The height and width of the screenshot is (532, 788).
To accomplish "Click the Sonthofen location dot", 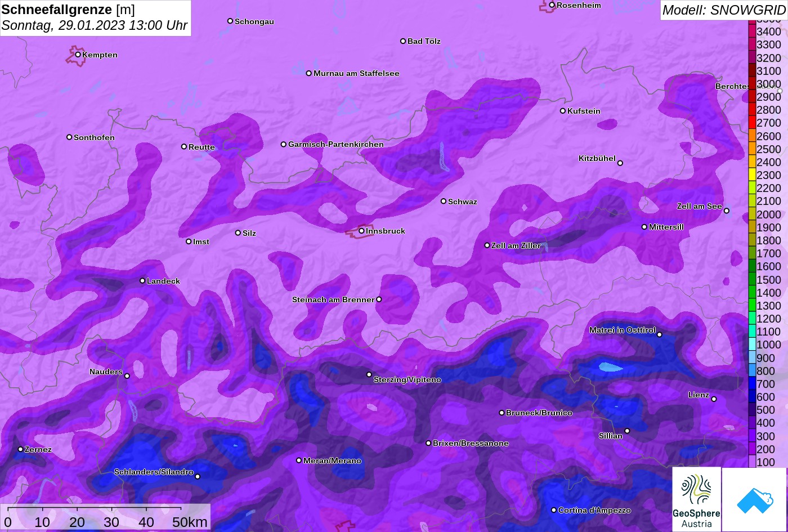I will point(69,137).
